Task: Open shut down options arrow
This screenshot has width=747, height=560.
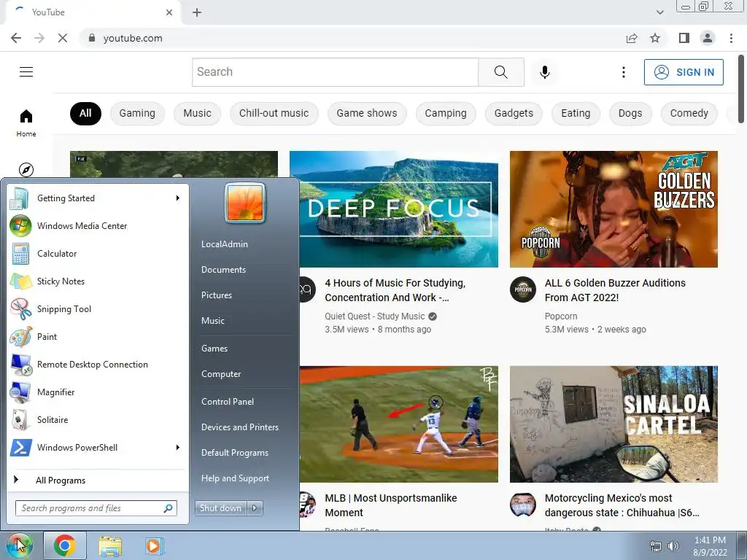Action: click(x=255, y=508)
